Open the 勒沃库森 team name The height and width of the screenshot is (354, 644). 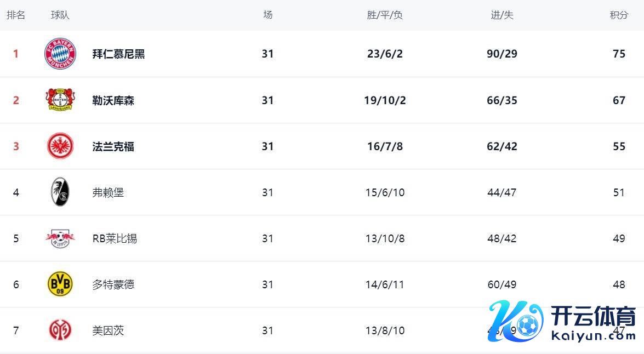tap(113, 100)
